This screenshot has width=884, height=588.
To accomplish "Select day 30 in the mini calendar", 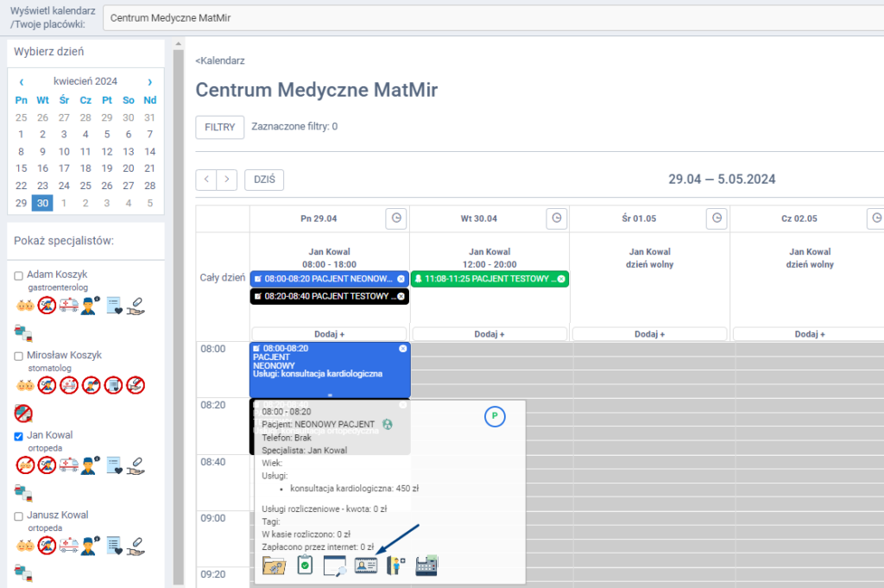I will (x=42, y=204).
